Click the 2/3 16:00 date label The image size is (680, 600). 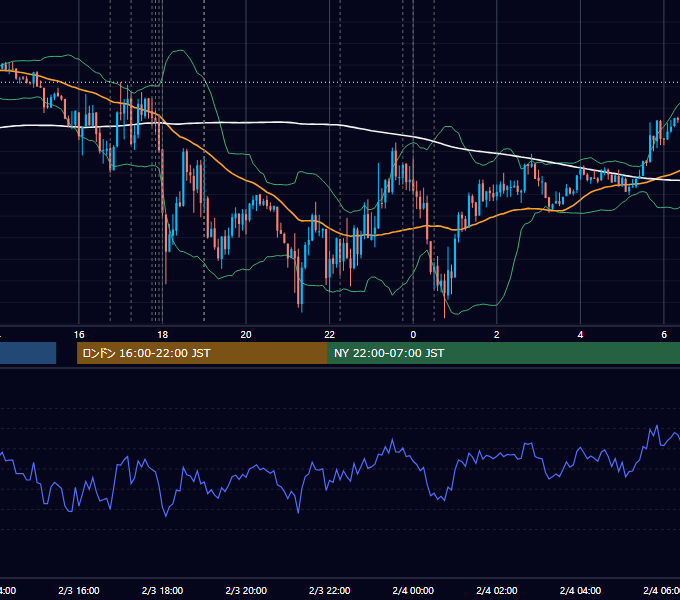pos(78,590)
